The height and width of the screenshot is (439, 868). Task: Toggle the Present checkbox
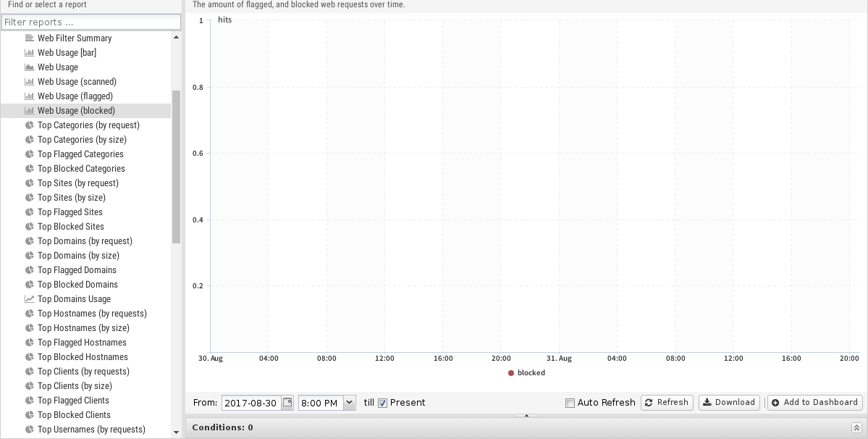click(x=382, y=403)
